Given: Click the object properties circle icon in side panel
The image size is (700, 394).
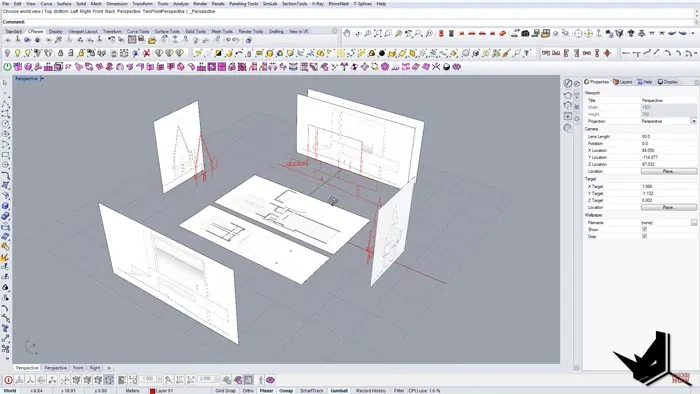Looking at the screenshot, I should 567,83.
